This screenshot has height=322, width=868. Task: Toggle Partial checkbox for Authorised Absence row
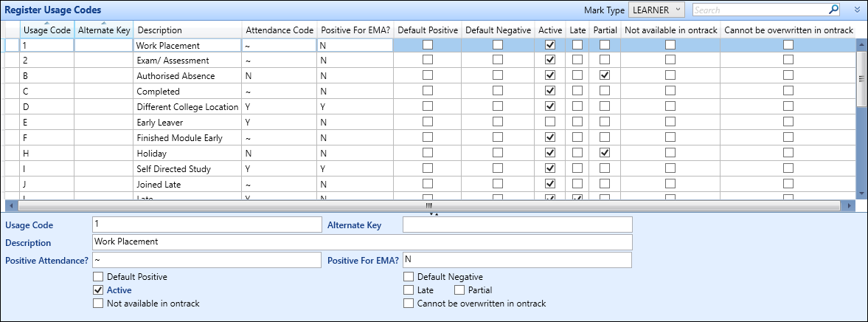coord(605,76)
